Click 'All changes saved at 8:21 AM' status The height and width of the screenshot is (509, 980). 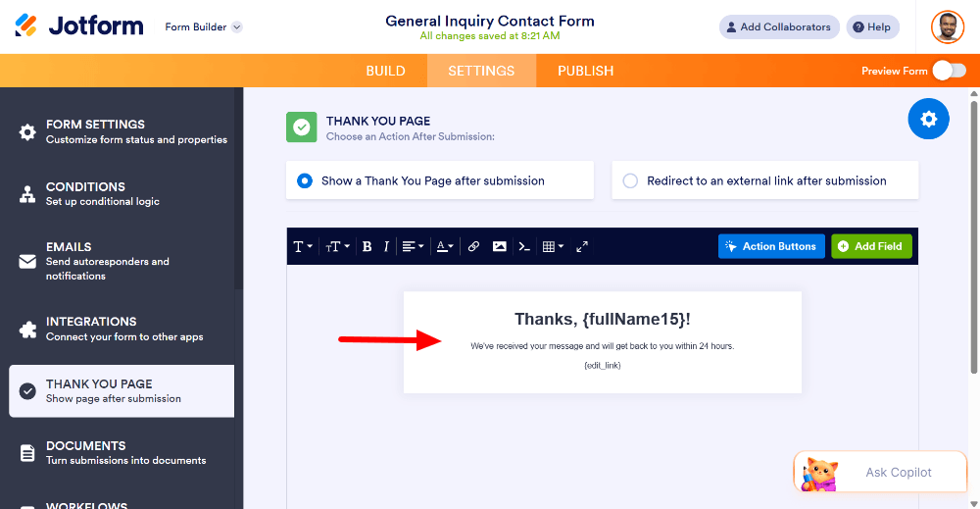[489, 36]
